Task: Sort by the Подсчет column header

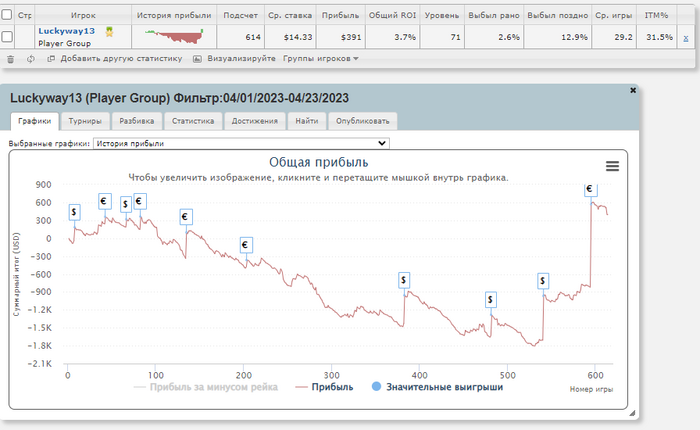Action: pyautogui.click(x=241, y=15)
